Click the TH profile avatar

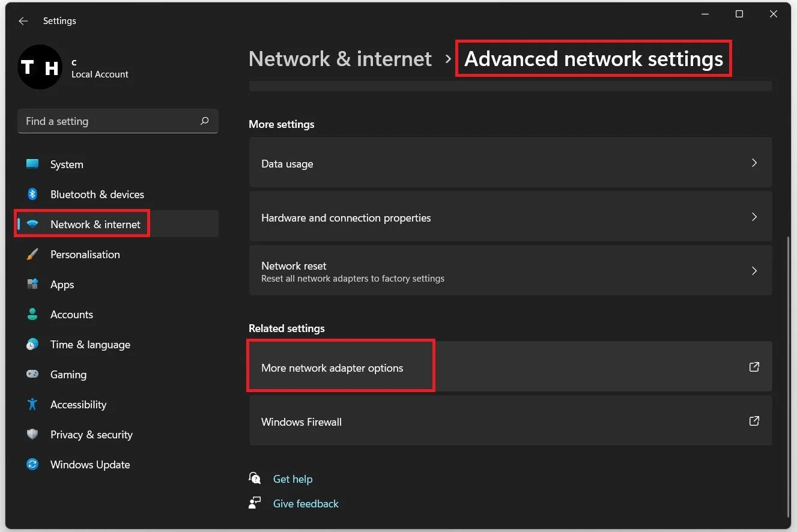40,68
